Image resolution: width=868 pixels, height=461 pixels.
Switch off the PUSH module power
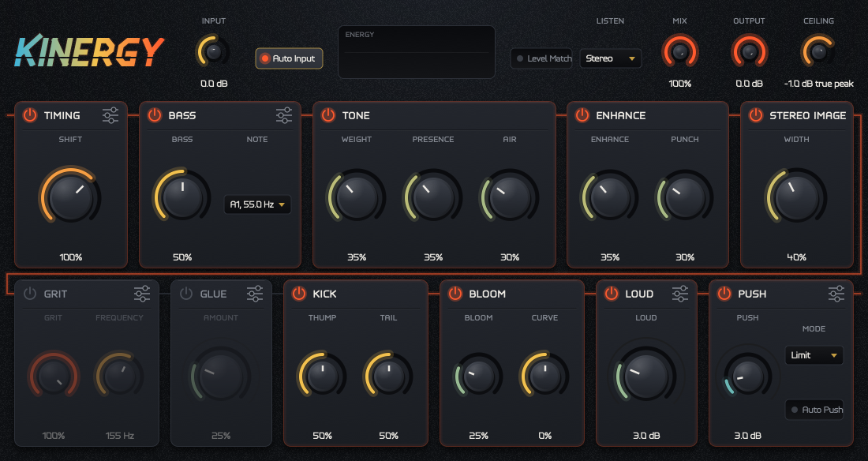point(724,294)
